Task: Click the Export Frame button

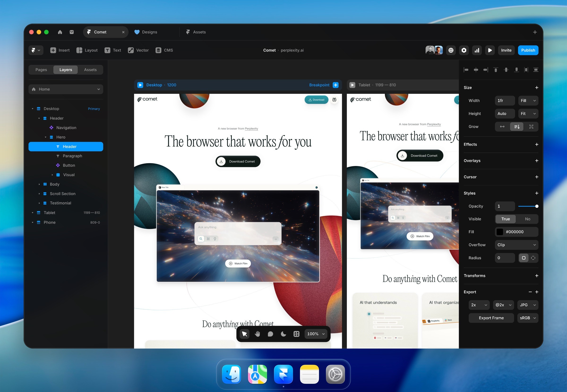Action: pos(491,318)
